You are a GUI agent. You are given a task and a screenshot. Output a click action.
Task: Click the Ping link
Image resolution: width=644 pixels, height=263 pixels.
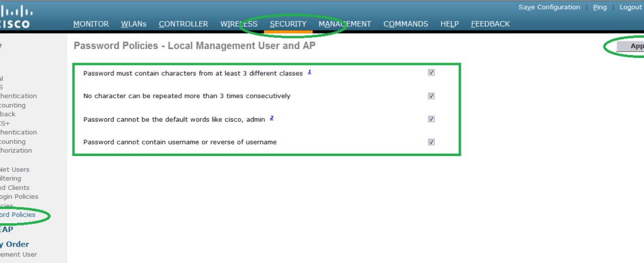[600, 8]
